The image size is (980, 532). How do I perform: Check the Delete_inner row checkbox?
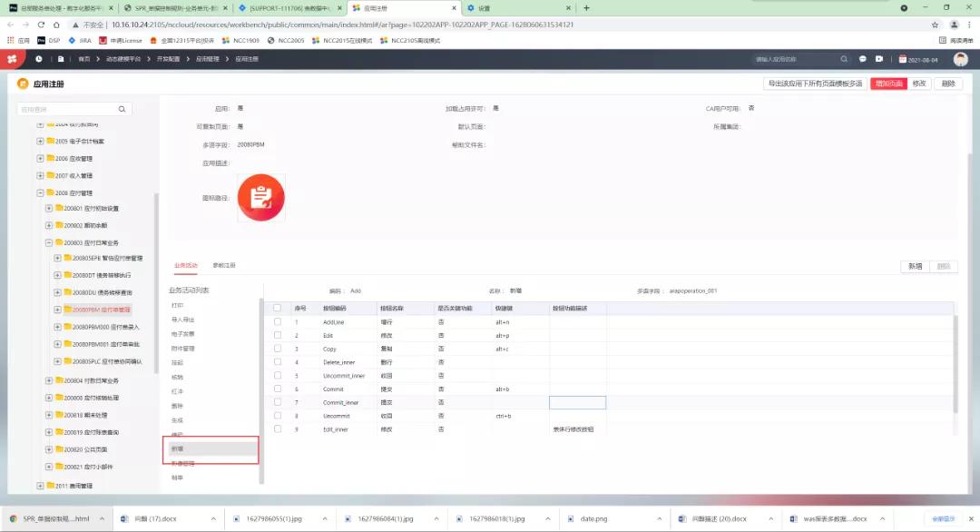click(278, 362)
